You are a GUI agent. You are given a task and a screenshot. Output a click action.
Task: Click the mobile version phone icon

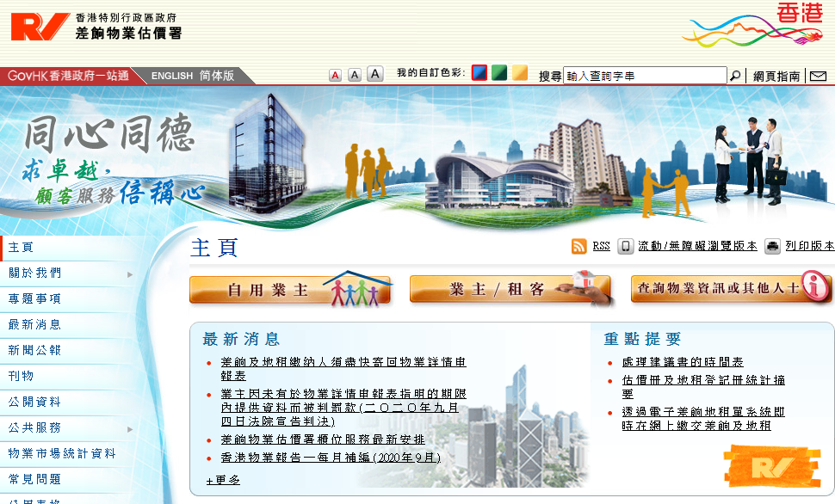tap(626, 246)
